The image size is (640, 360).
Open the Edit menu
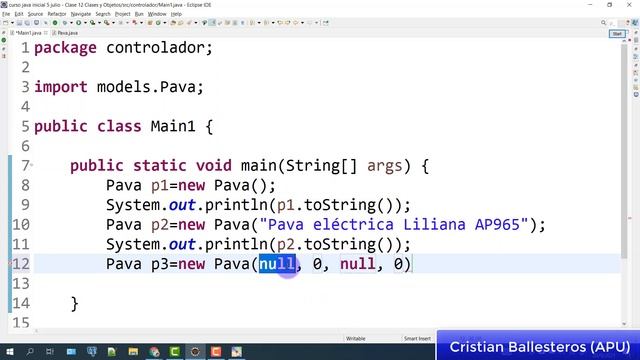[19, 14]
